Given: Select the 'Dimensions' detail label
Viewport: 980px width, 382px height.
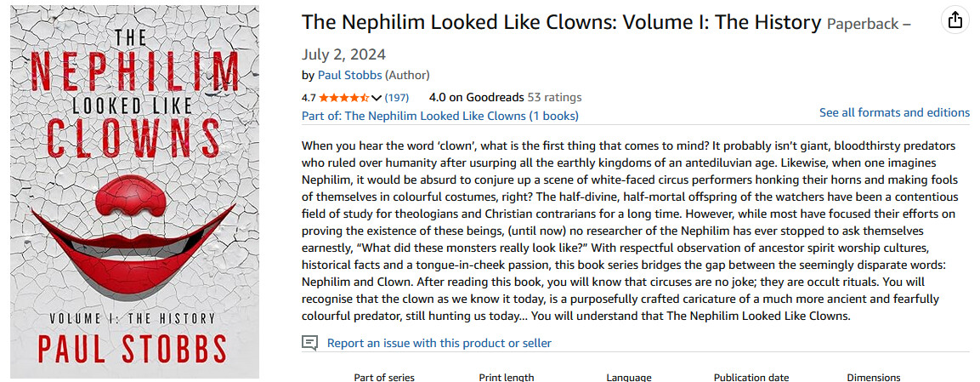Looking at the screenshot, I should pyautogui.click(x=874, y=377).
